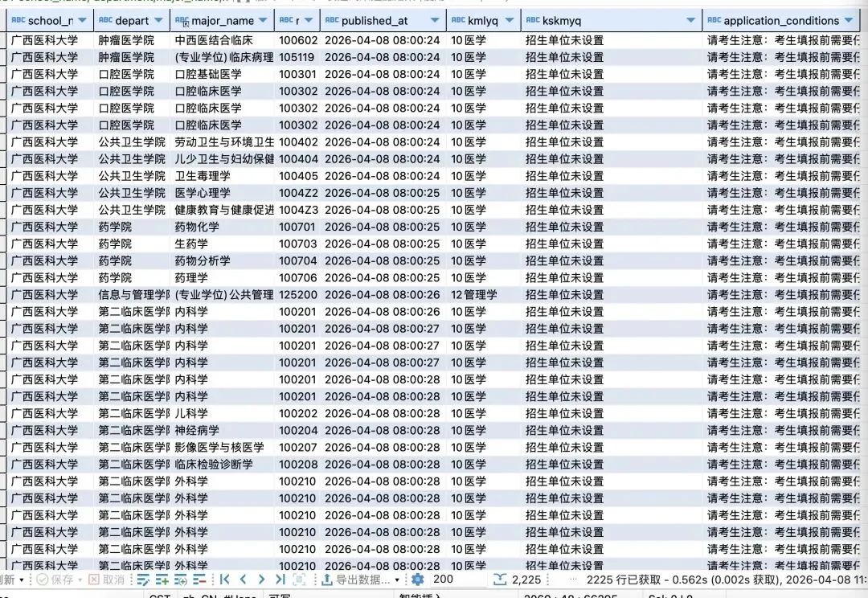Image resolution: width=868 pixels, height=598 pixels.
Task: Select the cell (专业学位) 临床病理
Action: pyautogui.click(x=223, y=58)
